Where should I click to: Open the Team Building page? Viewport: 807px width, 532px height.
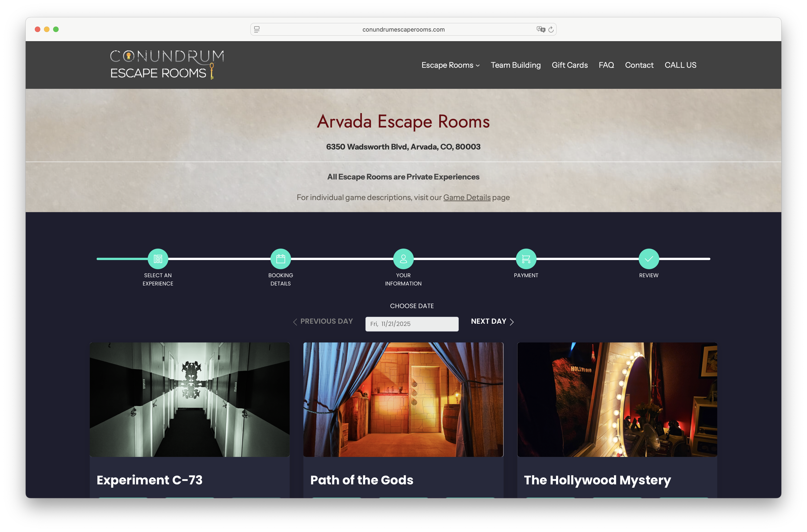[515, 65]
